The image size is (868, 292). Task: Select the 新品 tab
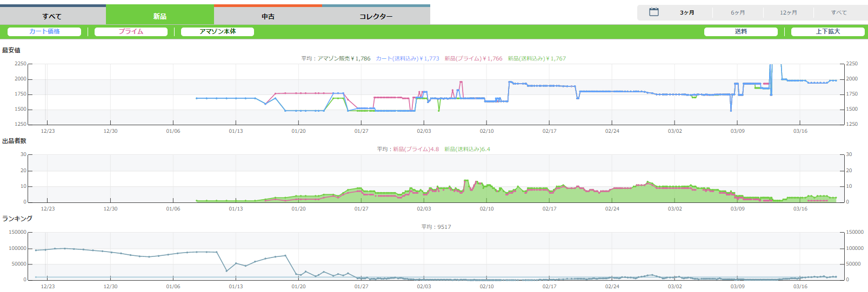coord(160,16)
